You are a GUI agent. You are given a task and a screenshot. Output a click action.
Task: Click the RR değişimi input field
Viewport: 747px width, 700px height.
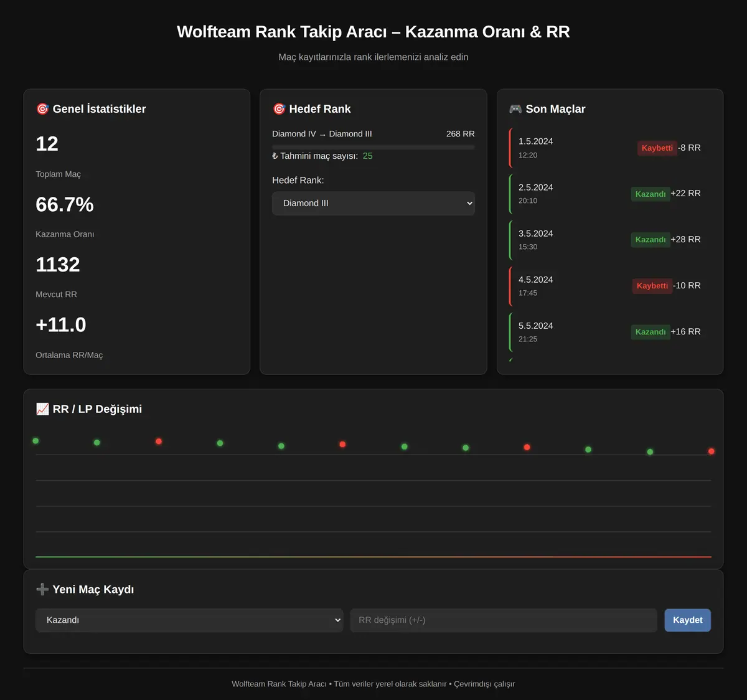point(504,620)
